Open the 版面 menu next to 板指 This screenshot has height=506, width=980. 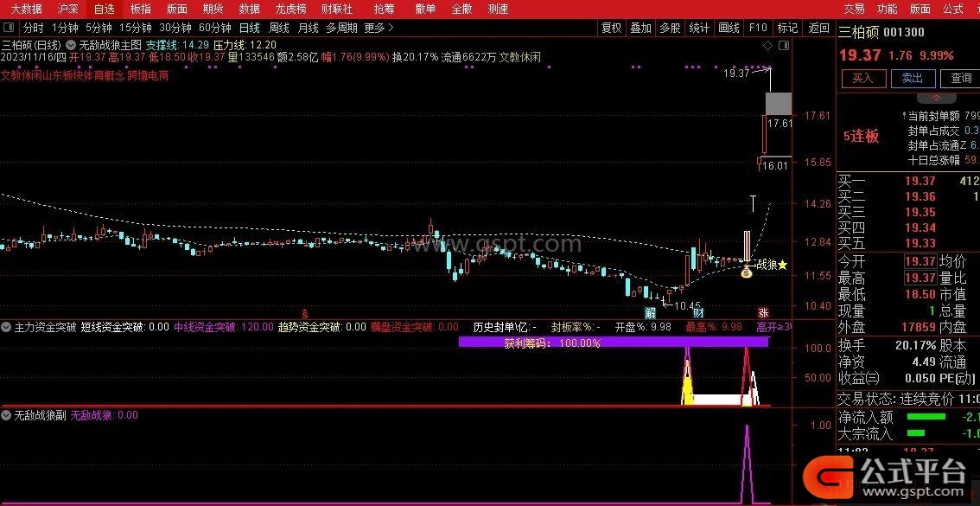click(177, 9)
